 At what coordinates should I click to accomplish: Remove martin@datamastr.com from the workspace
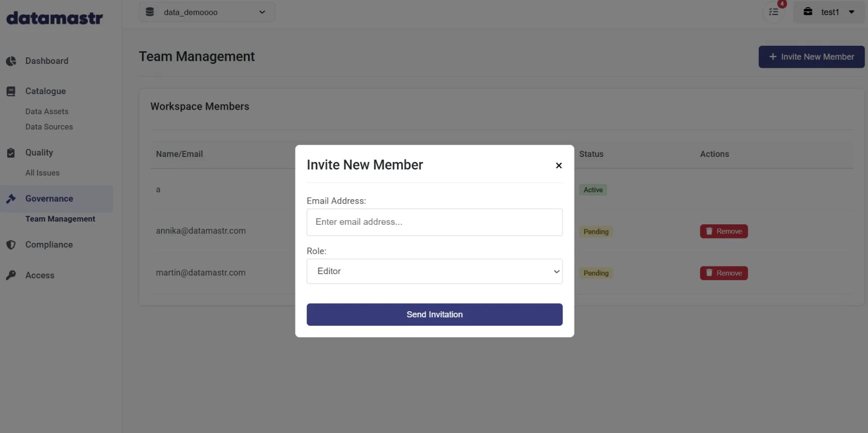pyautogui.click(x=724, y=273)
